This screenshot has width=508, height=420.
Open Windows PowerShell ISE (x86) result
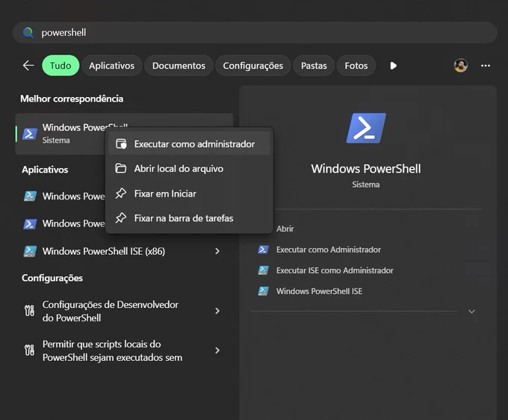pos(124,251)
